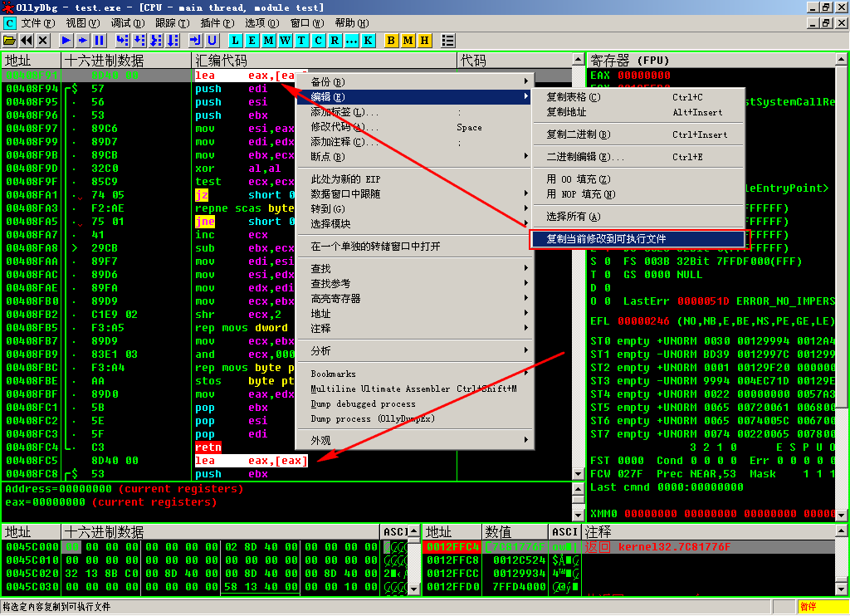
Task: Click the Run program play icon
Action: (66, 40)
